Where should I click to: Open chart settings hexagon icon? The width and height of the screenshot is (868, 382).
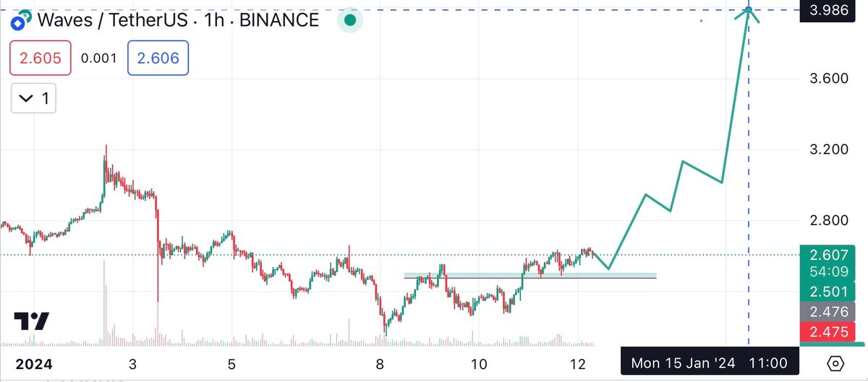835,362
